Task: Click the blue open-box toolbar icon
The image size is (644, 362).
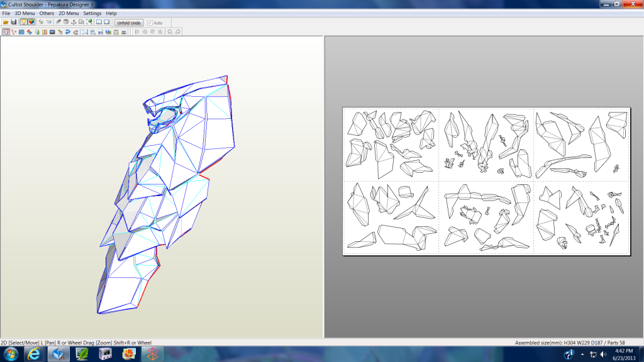Action: [49, 22]
